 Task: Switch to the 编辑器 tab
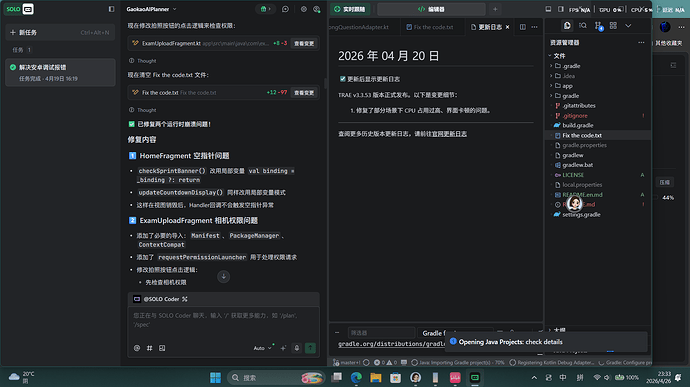[x=431, y=9]
